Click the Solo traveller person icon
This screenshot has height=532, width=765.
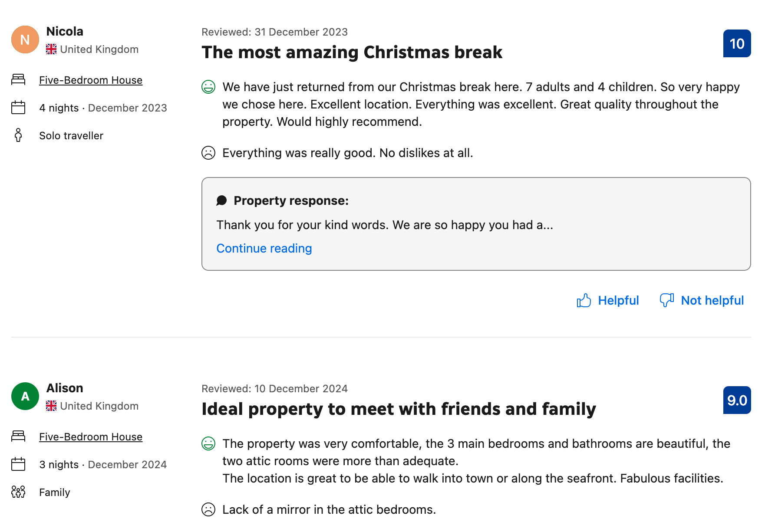pyautogui.click(x=18, y=135)
